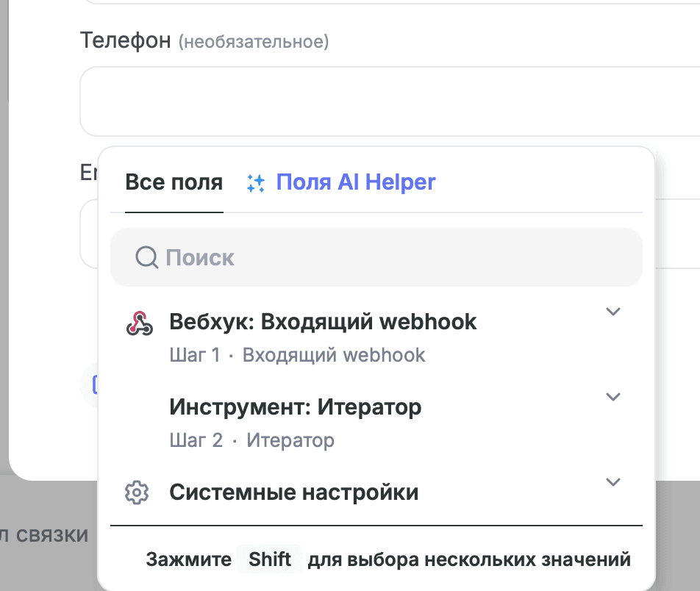700x591 pixels.
Task: Click the magnifying glass search icon
Action: 146,257
